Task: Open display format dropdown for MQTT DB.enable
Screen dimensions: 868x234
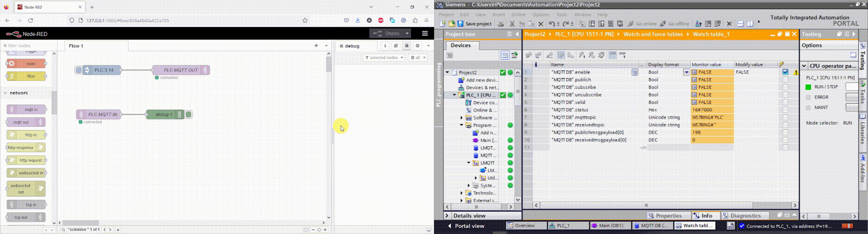Action: coord(686,72)
